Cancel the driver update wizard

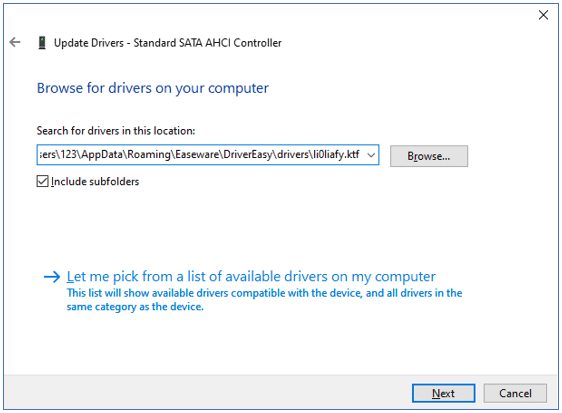515,393
